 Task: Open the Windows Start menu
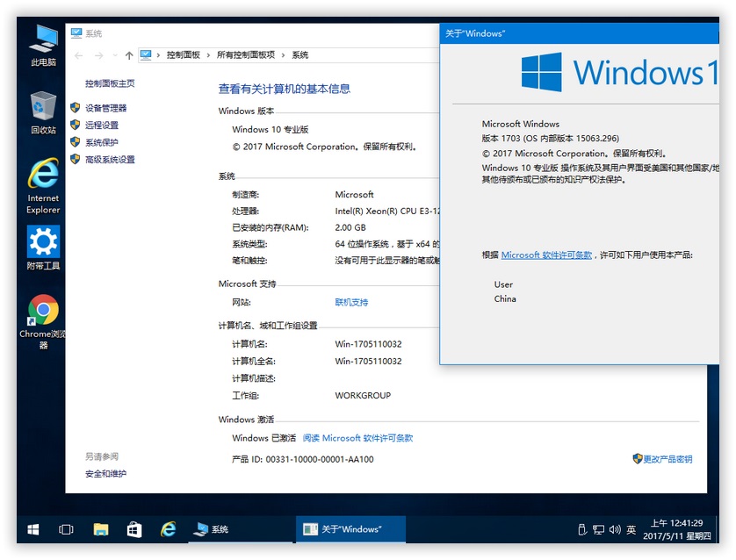(x=32, y=529)
